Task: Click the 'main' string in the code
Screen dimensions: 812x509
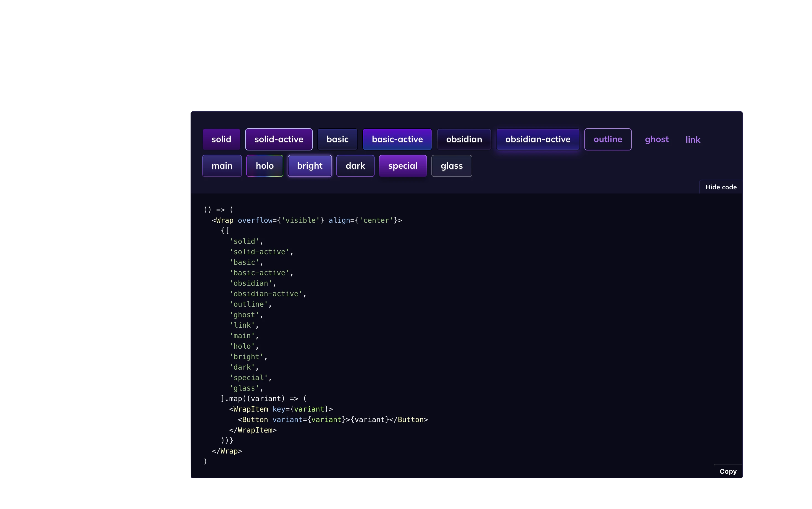Action: pos(242,336)
